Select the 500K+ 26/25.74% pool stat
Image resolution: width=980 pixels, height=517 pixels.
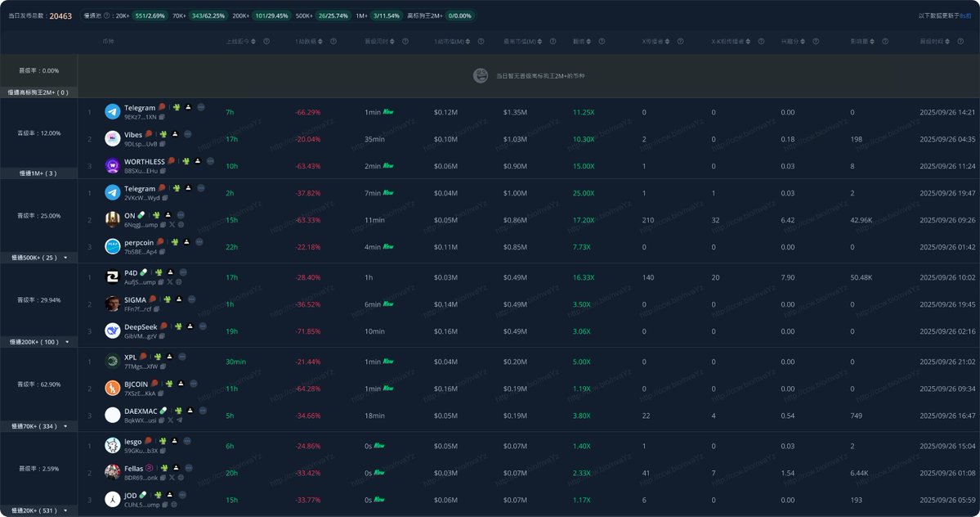point(338,16)
